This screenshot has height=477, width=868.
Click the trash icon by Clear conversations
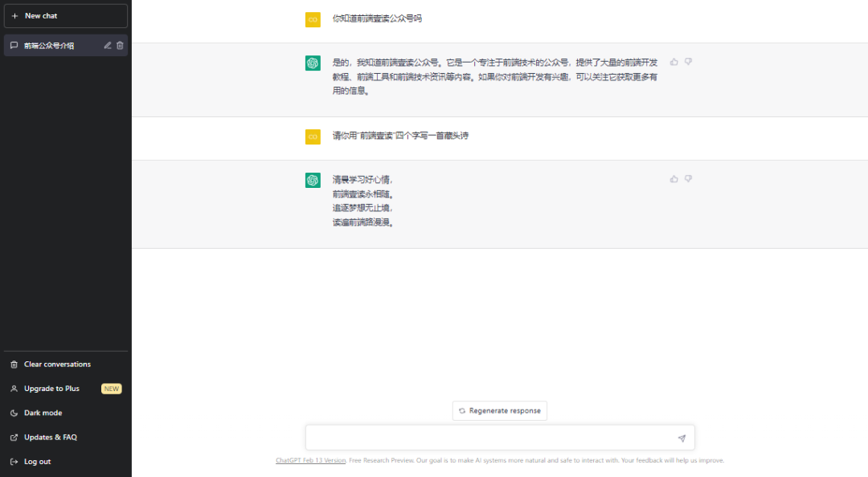coord(14,364)
